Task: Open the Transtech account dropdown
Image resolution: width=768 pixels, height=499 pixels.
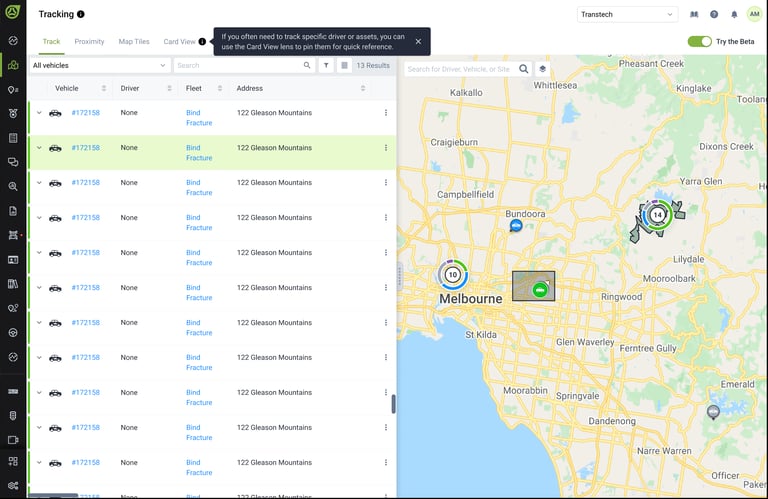Action: [627, 14]
